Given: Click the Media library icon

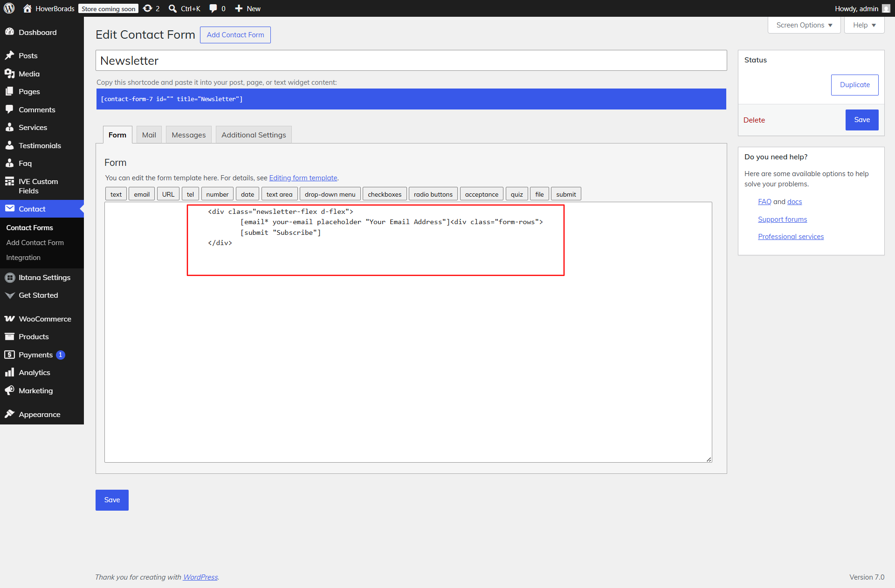Looking at the screenshot, I should click(9, 74).
